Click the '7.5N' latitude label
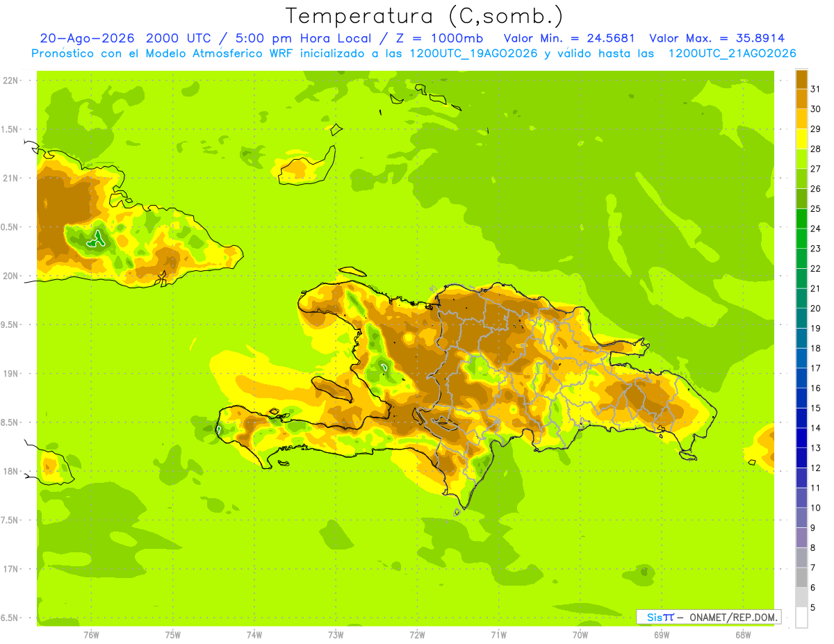The width and height of the screenshot is (834, 644). [x=10, y=520]
